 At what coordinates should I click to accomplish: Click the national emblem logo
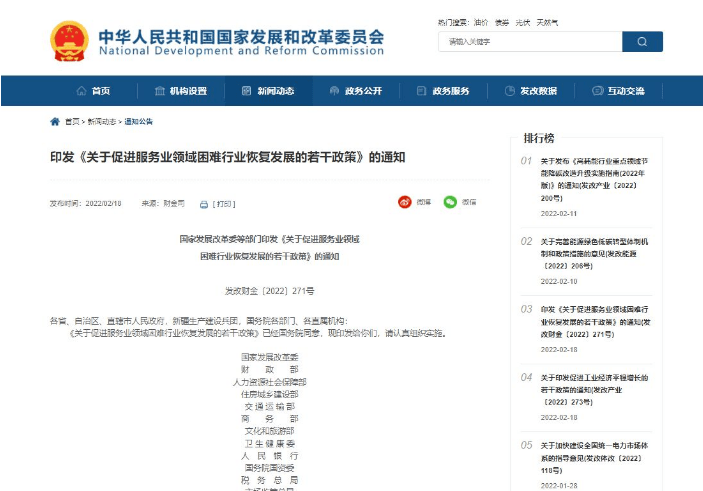tap(69, 41)
